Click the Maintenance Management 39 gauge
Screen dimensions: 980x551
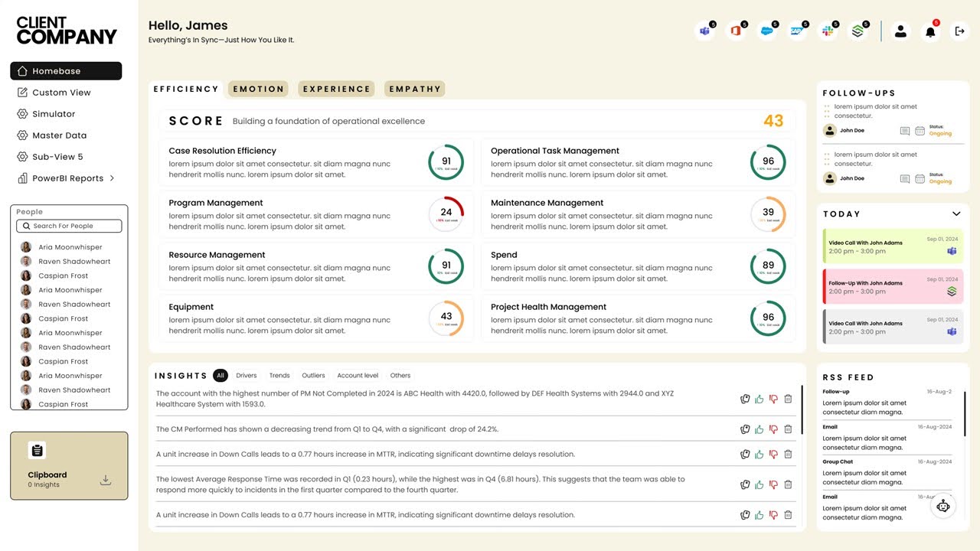pos(768,214)
